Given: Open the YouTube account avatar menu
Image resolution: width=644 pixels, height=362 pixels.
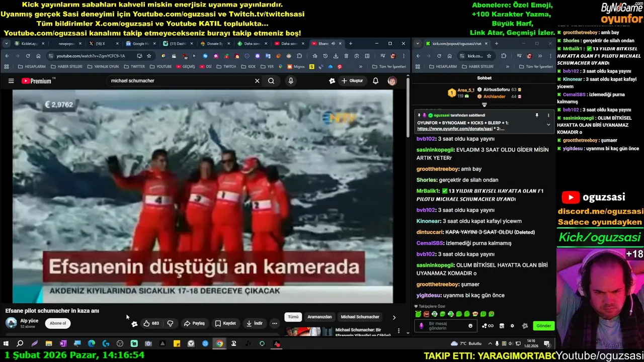Looking at the screenshot, I should pos(392,80).
